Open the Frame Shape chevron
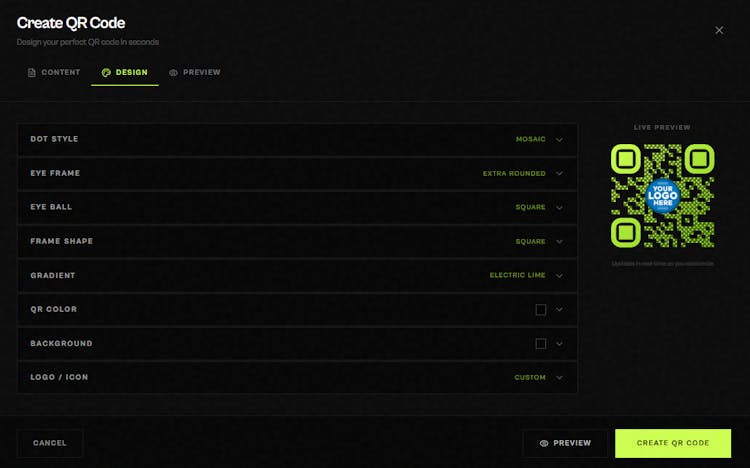Image resolution: width=750 pixels, height=468 pixels. pos(560,242)
